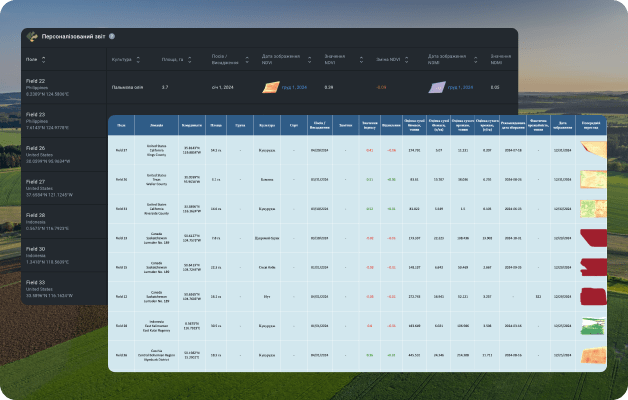The image size is (628, 400).
Task: Sort by Площа, га column arrows
Action: click(189, 60)
